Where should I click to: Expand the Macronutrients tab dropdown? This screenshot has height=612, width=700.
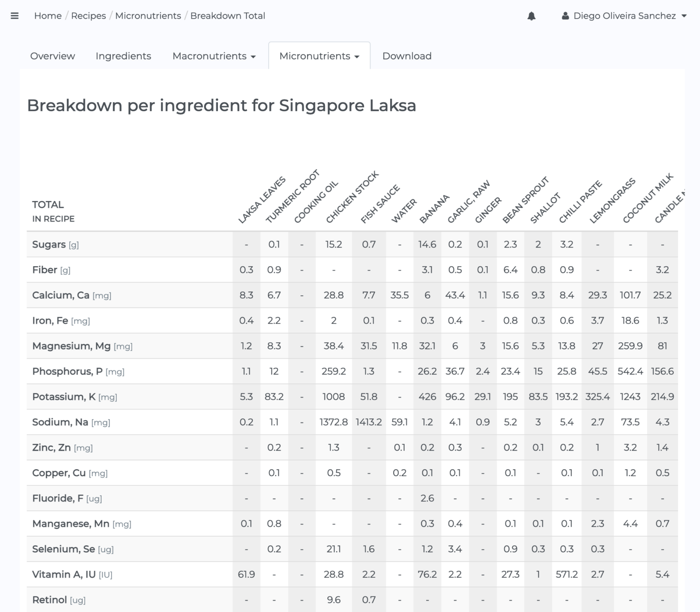[x=214, y=56]
